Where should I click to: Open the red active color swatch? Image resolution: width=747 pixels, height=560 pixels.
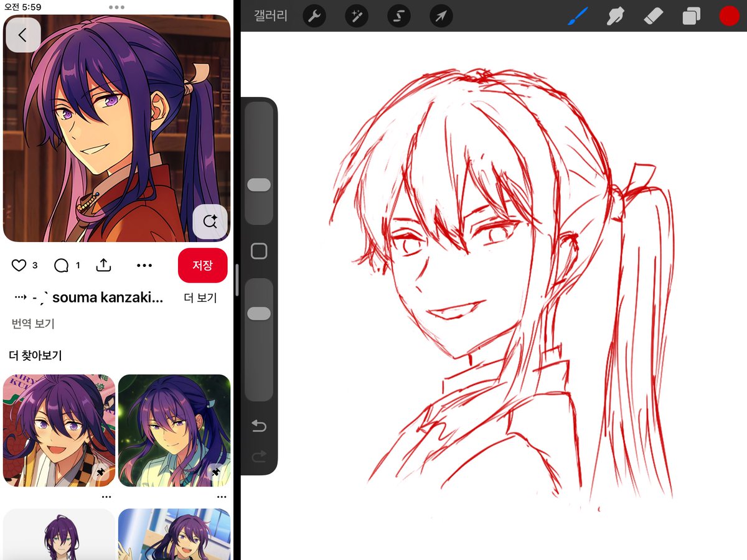coord(729,16)
